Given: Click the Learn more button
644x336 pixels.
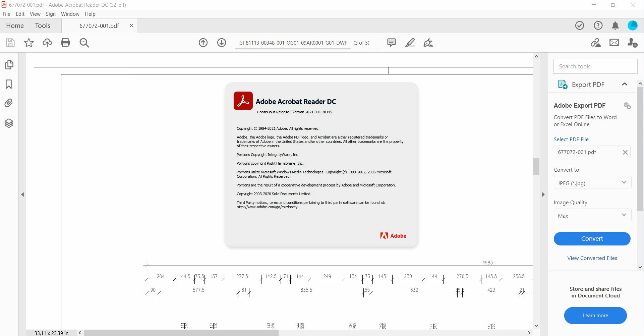Looking at the screenshot, I should point(595,316).
